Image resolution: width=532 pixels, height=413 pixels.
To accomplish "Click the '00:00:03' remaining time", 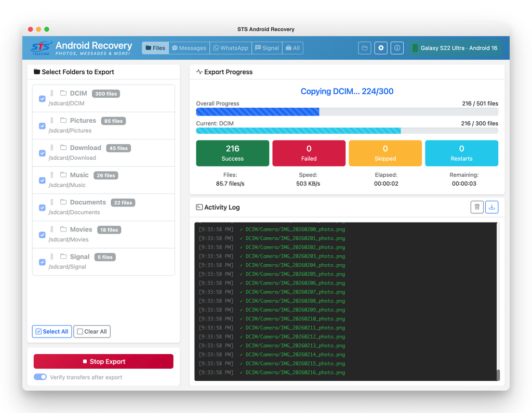I will tap(464, 184).
